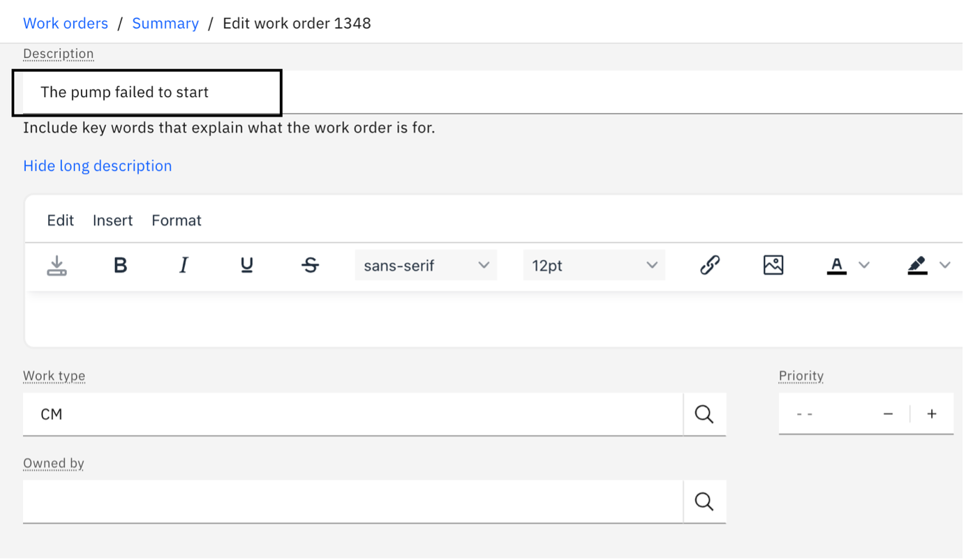This screenshot has width=966, height=560.
Task: Toggle bold formatting in the editor
Action: [x=119, y=265]
